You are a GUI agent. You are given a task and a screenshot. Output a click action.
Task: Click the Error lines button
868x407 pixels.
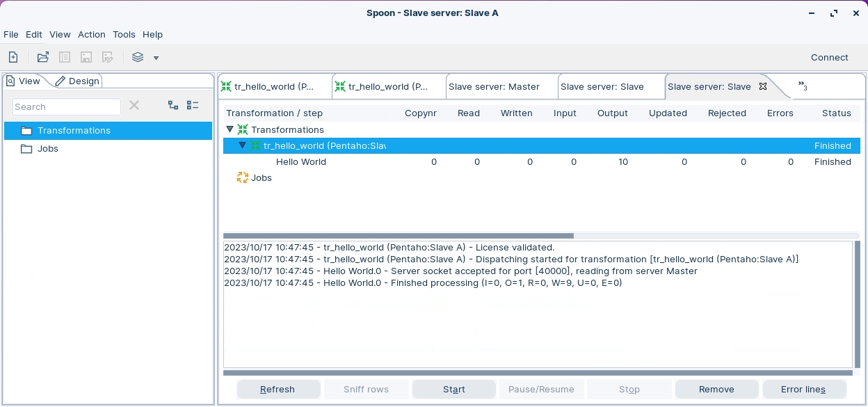803,389
